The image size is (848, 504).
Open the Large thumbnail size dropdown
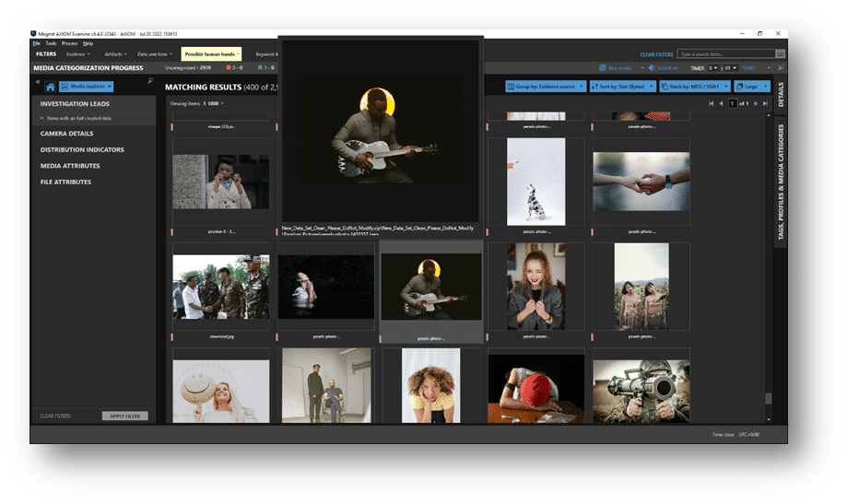pyautogui.click(x=752, y=87)
